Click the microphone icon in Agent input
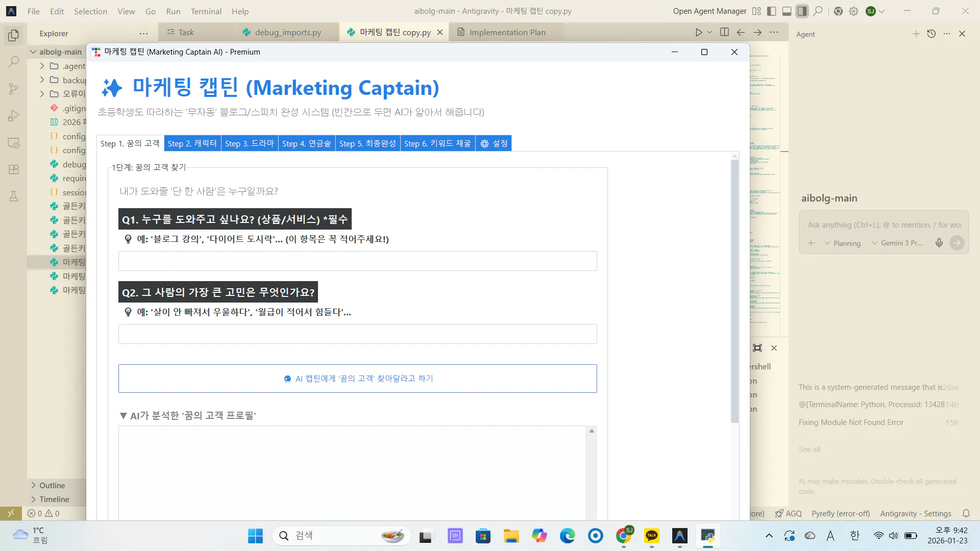980x551 pixels. (939, 243)
